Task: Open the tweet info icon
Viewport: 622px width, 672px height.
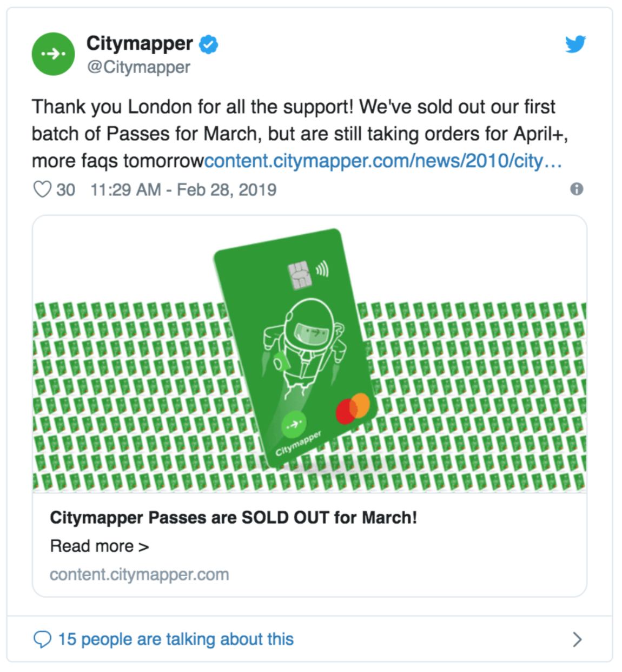Action: click(x=577, y=189)
